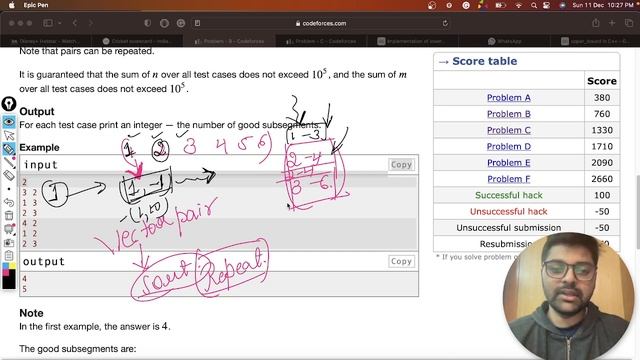The image size is (640, 360).
Task: Take a screenshot with the camera icon
Action: [9, 242]
